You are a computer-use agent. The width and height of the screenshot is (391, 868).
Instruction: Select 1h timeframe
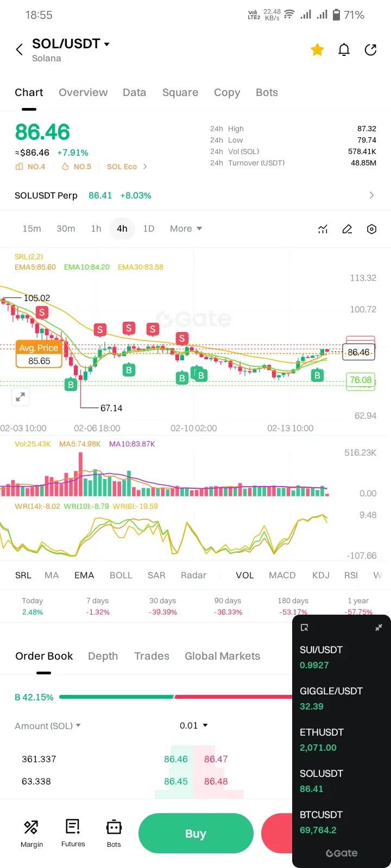(96, 229)
